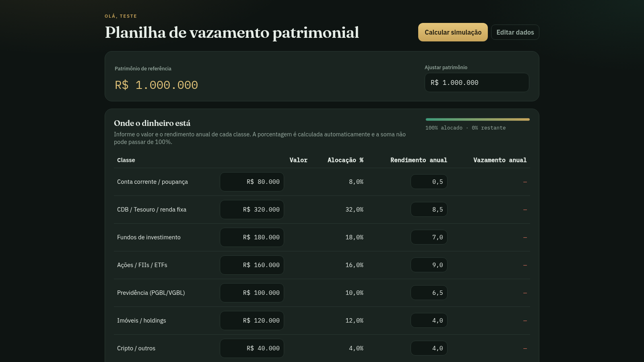Select the R$ 1.000.000 reference patrimony value
Screen dimensions: 644x362
pyautogui.click(x=157, y=85)
